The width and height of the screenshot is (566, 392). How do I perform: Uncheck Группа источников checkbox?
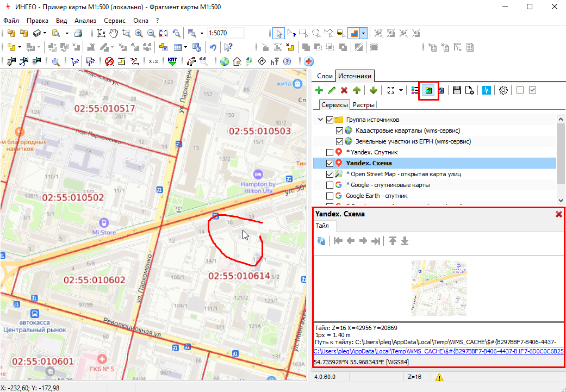coord(329,120)
